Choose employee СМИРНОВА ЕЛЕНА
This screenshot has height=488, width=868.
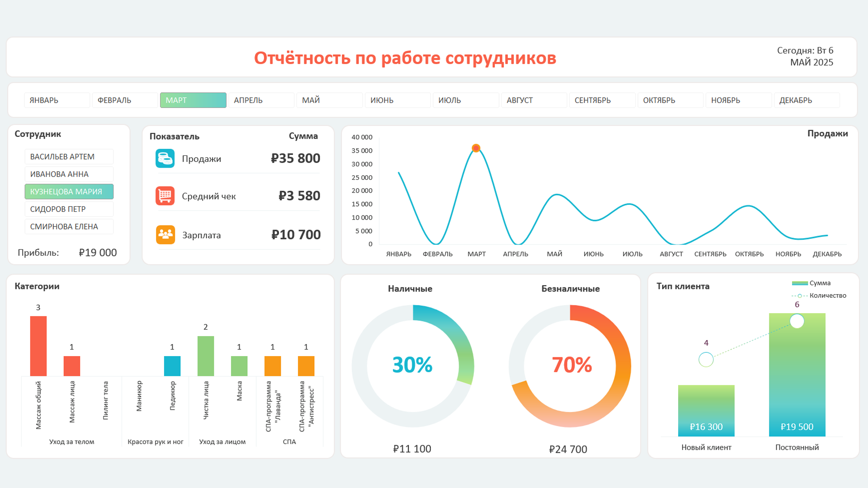(x=69, y=226)
